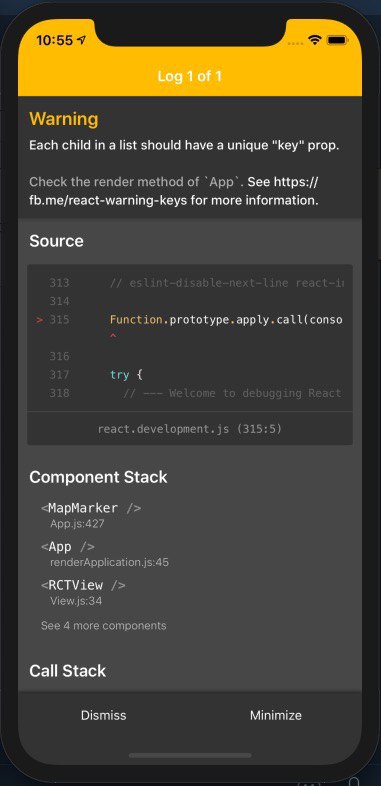Tap the home indicator bar

[x=190, y=755]
